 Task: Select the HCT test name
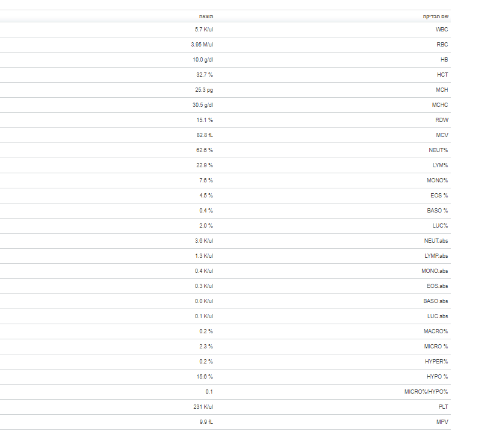click(x=442, y=75)
